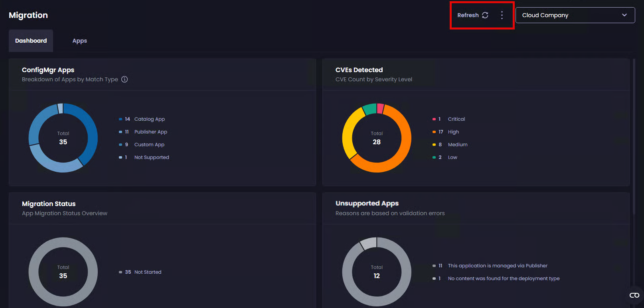Image resolution: width=644 pixels, height=308 pixels.
Task: Select the Dashboard tab
Action: 31,41
